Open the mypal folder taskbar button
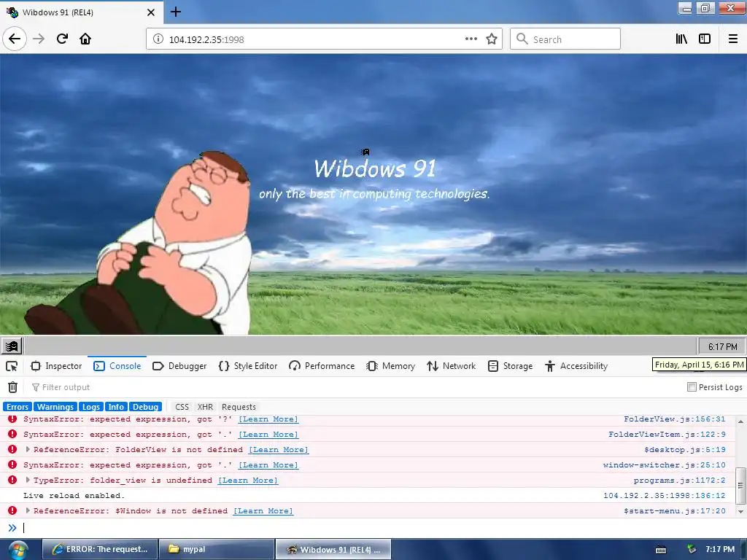747x560 pixels. pos(216,549)
